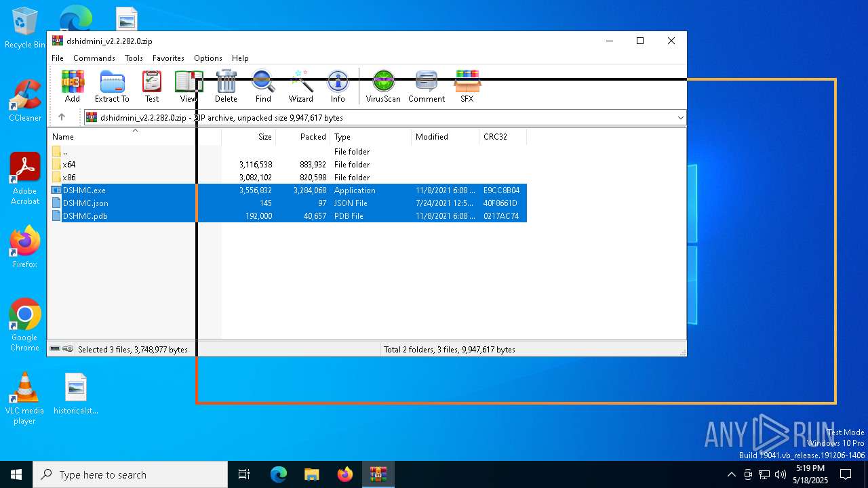This screenshot has height=488, width=868.
Task: Open VLC media player shortcut
Action: pos(25,399)
